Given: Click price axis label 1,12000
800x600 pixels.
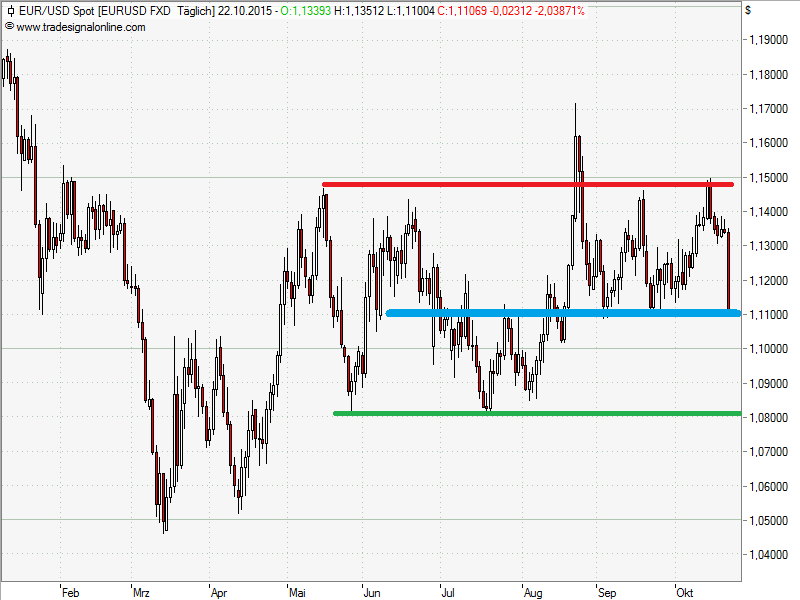Looking at the screenshot, I should click(x=768, y=281).
